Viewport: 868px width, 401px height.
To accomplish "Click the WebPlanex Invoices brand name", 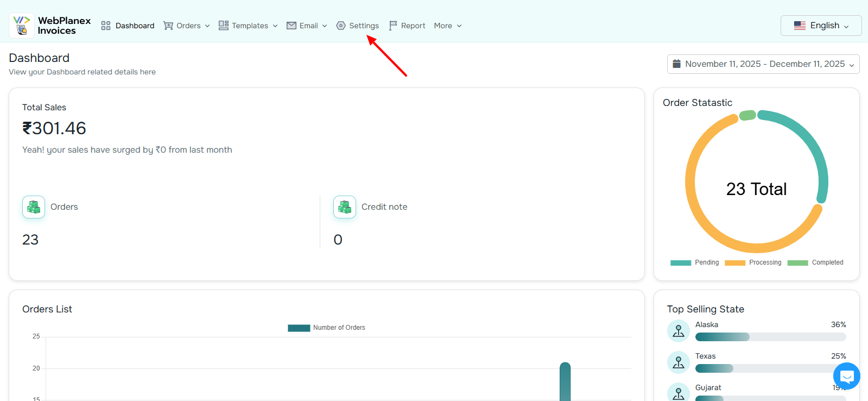I will click(64, 26).
